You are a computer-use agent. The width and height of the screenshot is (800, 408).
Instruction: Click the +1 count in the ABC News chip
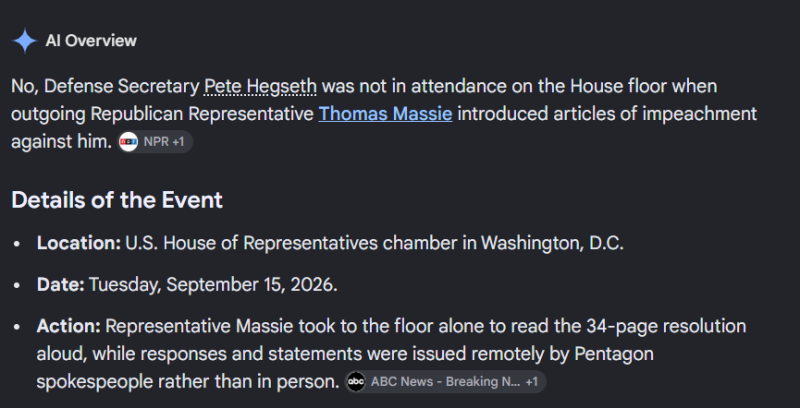tap(531, 381)
